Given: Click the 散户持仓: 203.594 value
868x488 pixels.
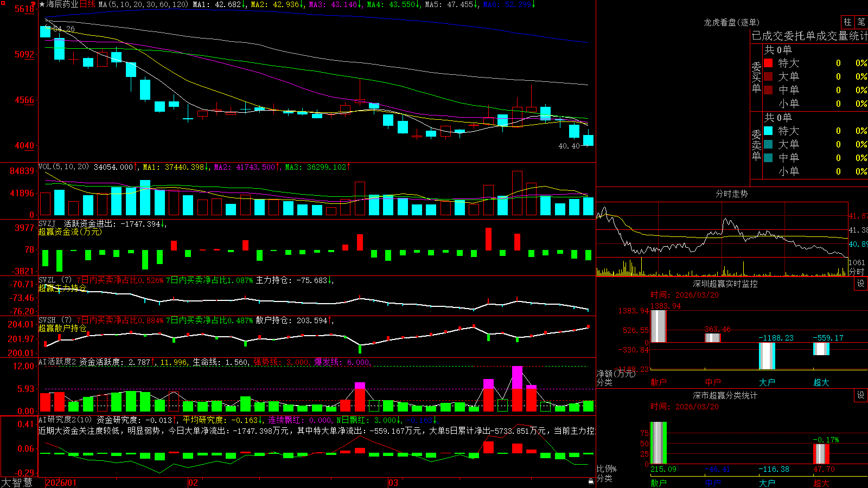Looking at the screenshot, I should tap(295, 320).
